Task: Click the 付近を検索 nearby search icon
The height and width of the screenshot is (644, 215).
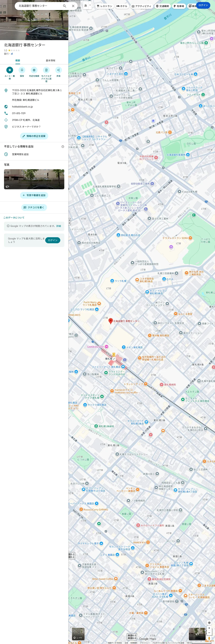Action: (x=34, y=70)
